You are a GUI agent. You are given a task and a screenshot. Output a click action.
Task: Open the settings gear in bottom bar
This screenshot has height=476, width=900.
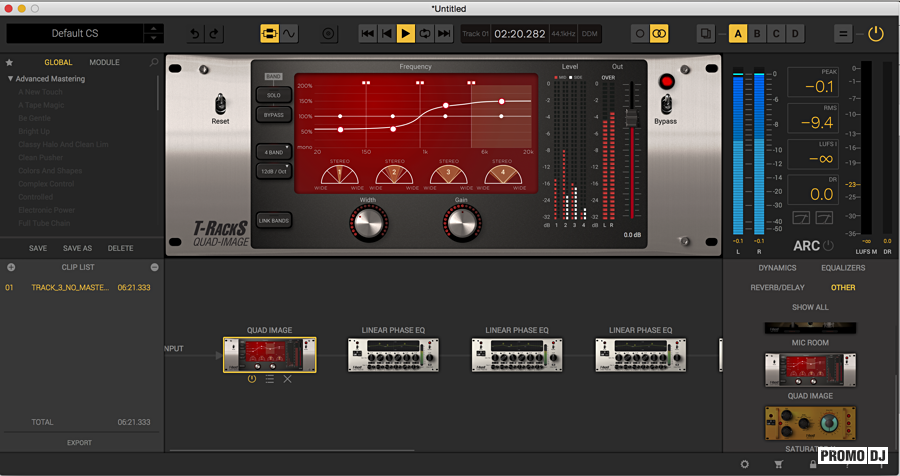coord(744,464)
